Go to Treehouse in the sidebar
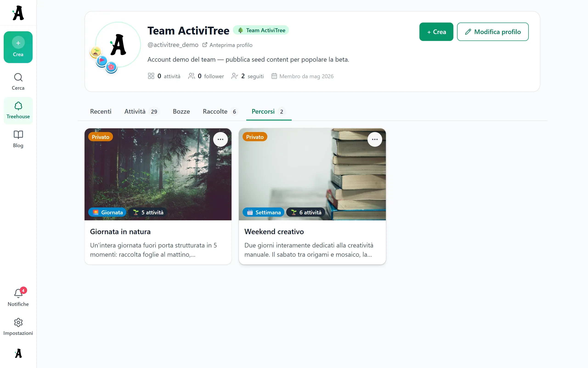Viewport: 588px width, 368px height. (18, 110)
